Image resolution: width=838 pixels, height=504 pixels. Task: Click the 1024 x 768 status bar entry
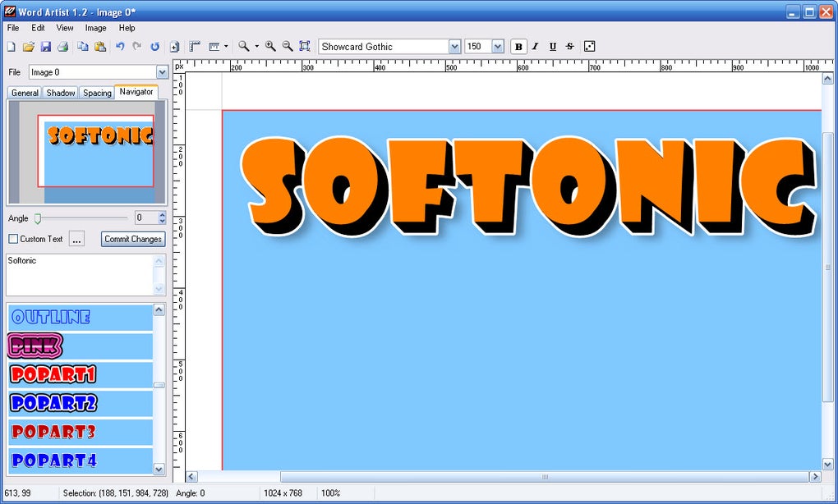pos(283,493)
